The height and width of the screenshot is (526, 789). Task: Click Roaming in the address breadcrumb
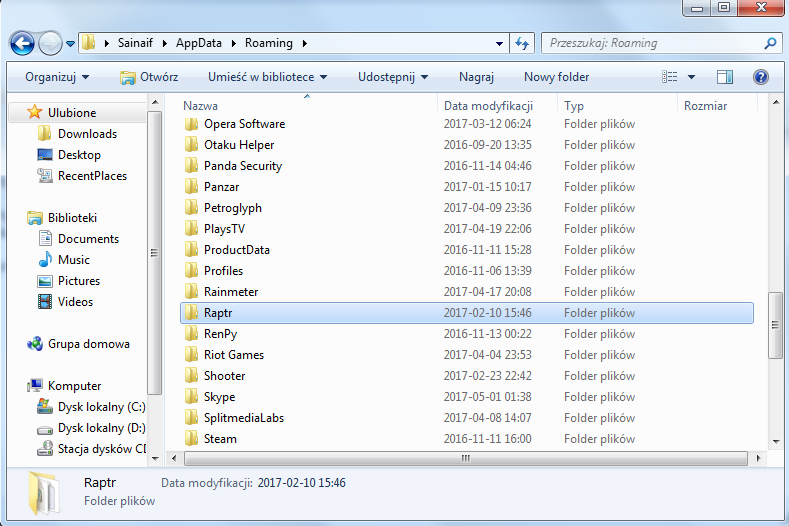269,43
